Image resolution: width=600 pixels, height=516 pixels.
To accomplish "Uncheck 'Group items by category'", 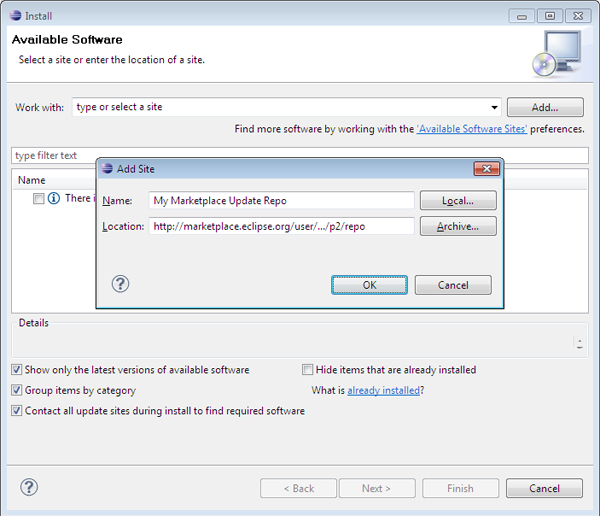I will click(17, 391).
